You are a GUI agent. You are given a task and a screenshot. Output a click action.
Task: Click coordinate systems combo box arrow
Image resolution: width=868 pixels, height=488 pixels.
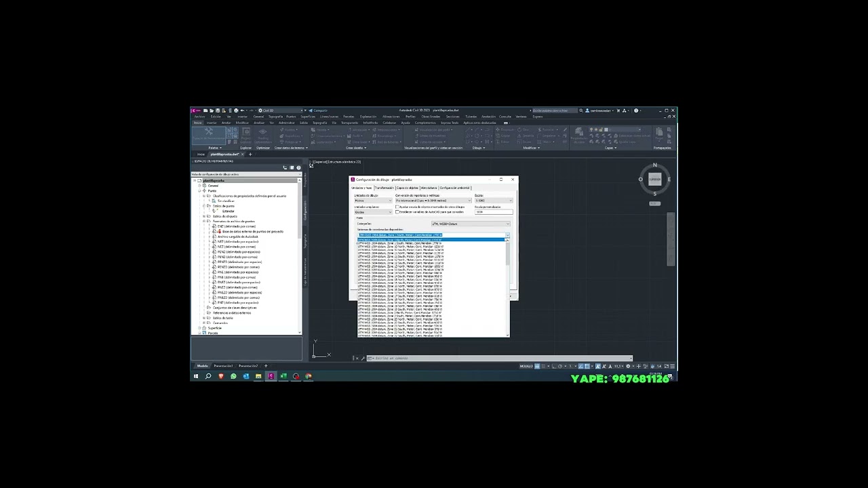coord(507,235)
